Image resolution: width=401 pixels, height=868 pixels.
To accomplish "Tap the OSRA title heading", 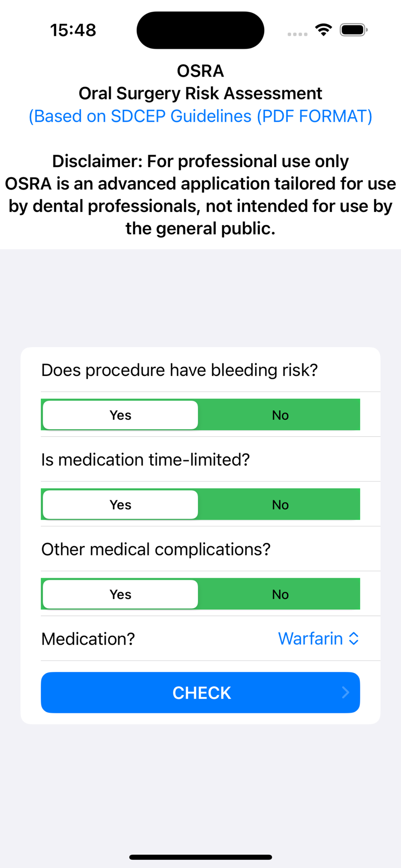I will (x=200, y=71).
